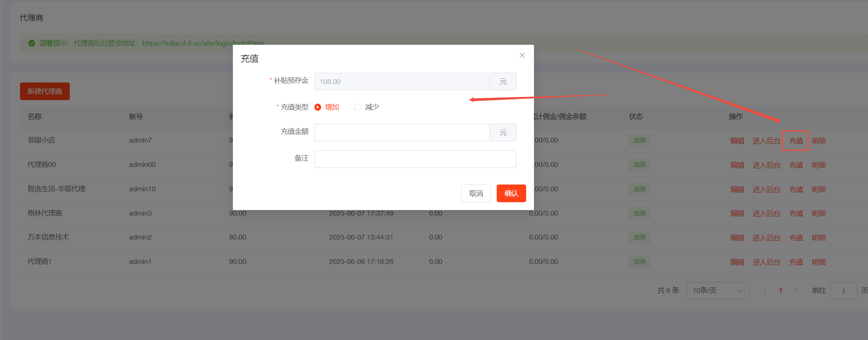Open 明细 for 代理商00 row
The image size is (868, 340).
[x=818, y=165]
